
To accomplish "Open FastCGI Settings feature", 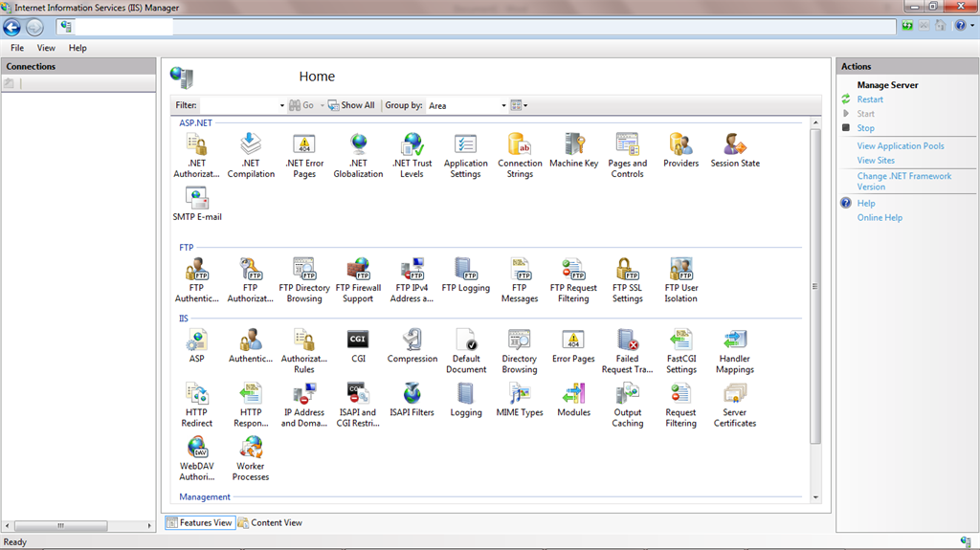I will [680, 351].
